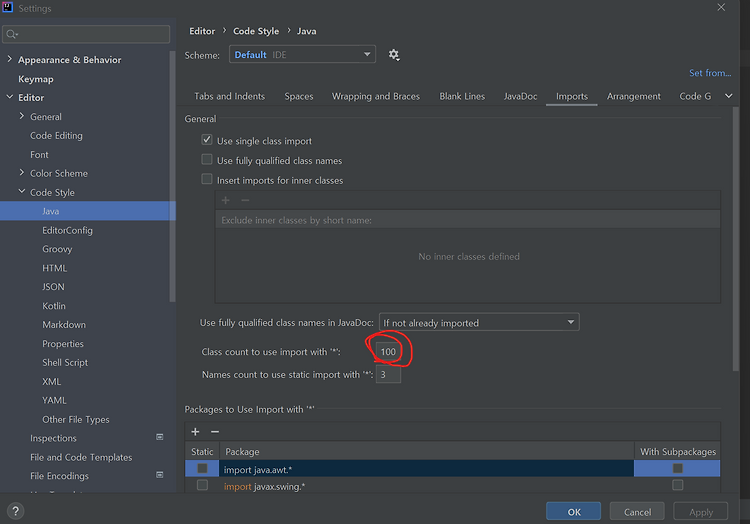The image size is (750, 524).
Task: Remove selected package with minus icon
Action: [x=215, y=432]
